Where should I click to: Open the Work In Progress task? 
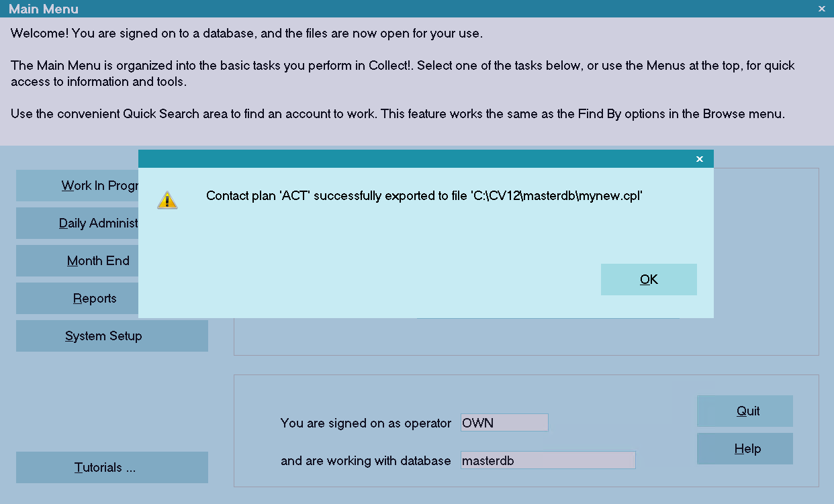[77, 186]
